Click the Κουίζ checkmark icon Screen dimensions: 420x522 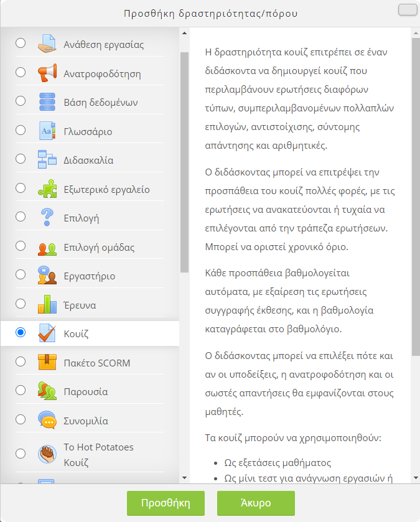47,333
